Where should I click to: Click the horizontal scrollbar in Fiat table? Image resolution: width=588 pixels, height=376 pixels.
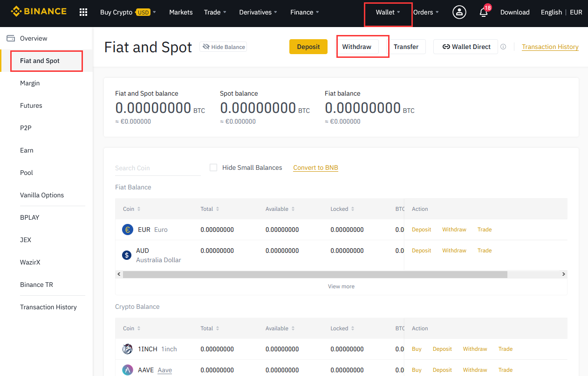315,274
